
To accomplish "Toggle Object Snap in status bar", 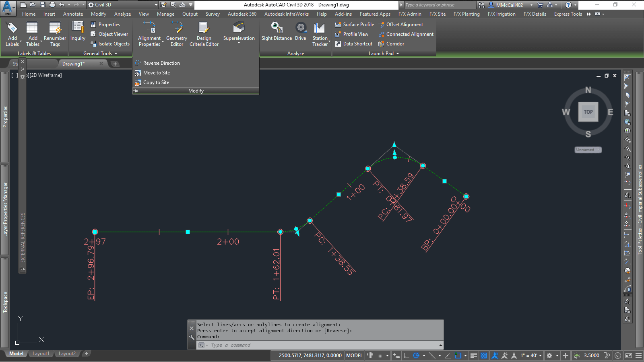I will tap(458, 356).
